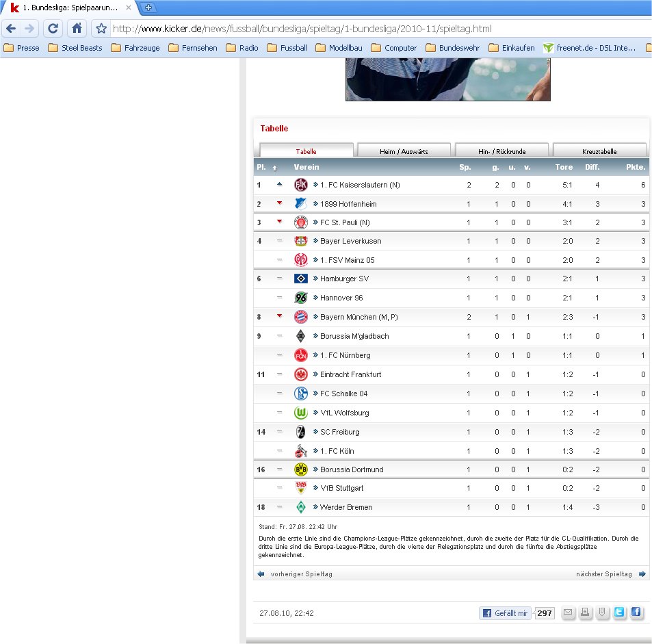Send the page via the email envelope icon
Viewport: 652px width, 644px height.
(568, 613)
